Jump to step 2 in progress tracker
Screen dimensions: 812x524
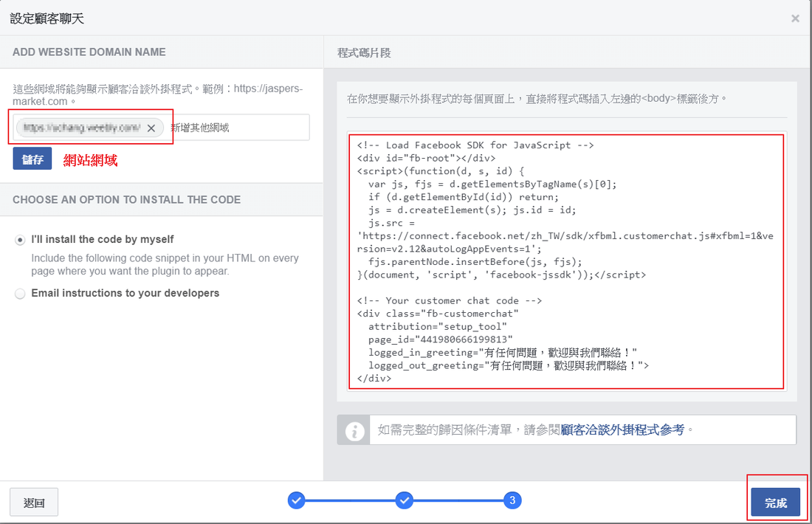[x=405, y=500]
